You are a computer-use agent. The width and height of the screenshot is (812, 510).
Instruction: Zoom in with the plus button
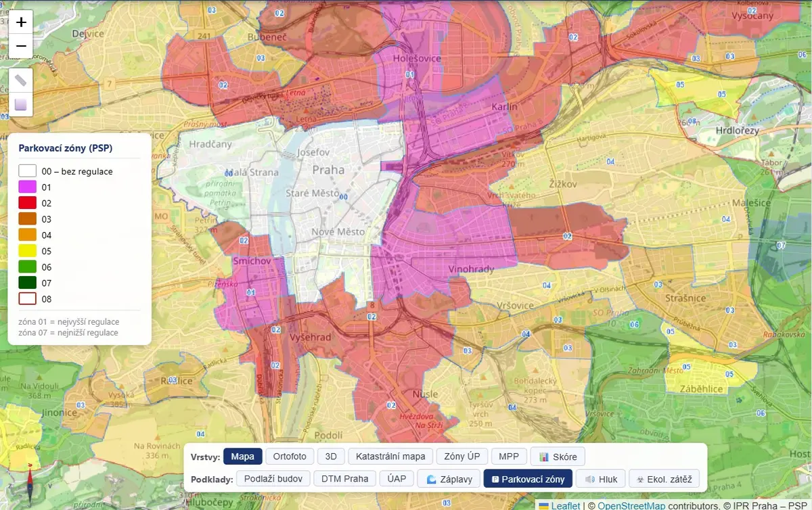pyautogui.click(x=21, y=22)
